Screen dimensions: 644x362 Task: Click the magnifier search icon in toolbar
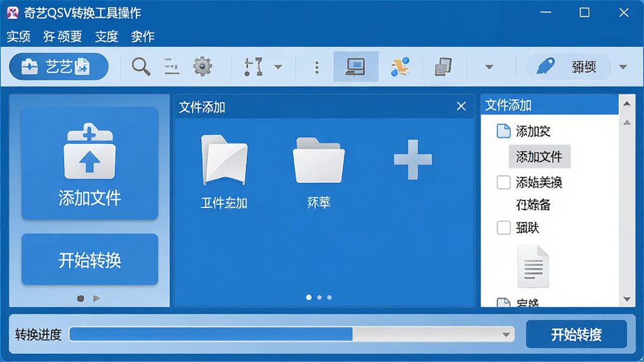coord(141,67)
